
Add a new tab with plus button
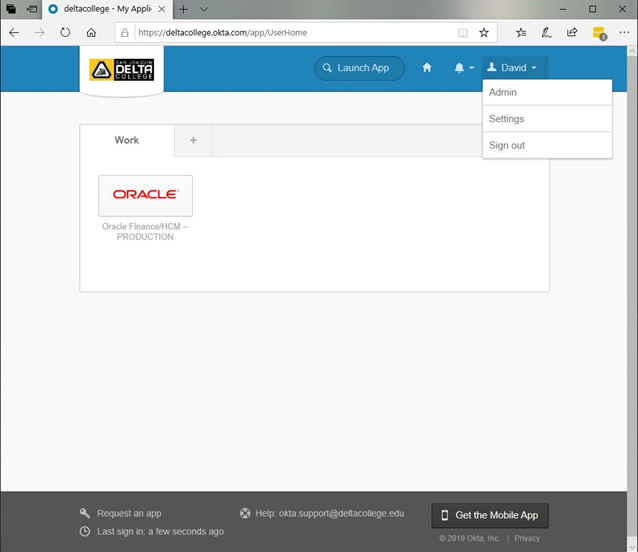(x=193, y=141)
